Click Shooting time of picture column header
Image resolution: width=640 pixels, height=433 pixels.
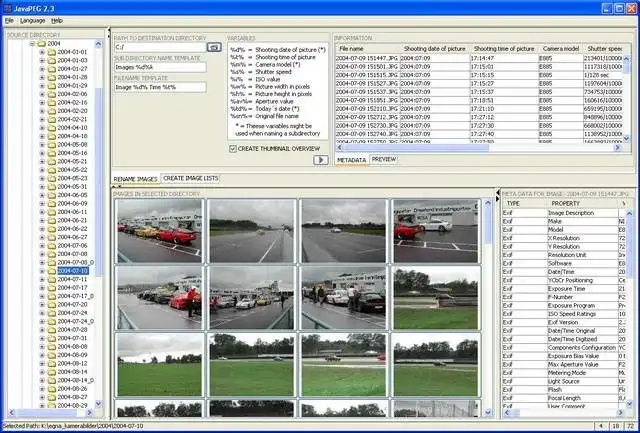click(x=504, y=49)
